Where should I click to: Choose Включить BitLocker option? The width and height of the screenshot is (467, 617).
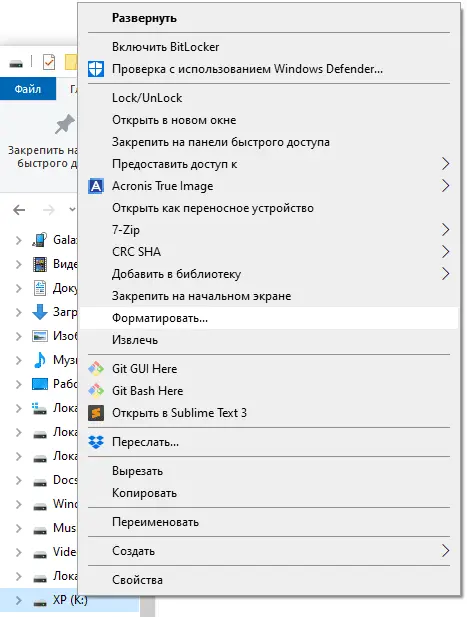[x=269, y=47]
